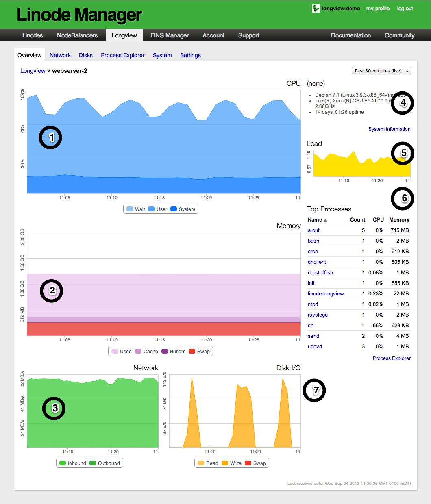Open NodeBalancers in the navigation bar
The image size is (431, 504).
click(77, 35)
